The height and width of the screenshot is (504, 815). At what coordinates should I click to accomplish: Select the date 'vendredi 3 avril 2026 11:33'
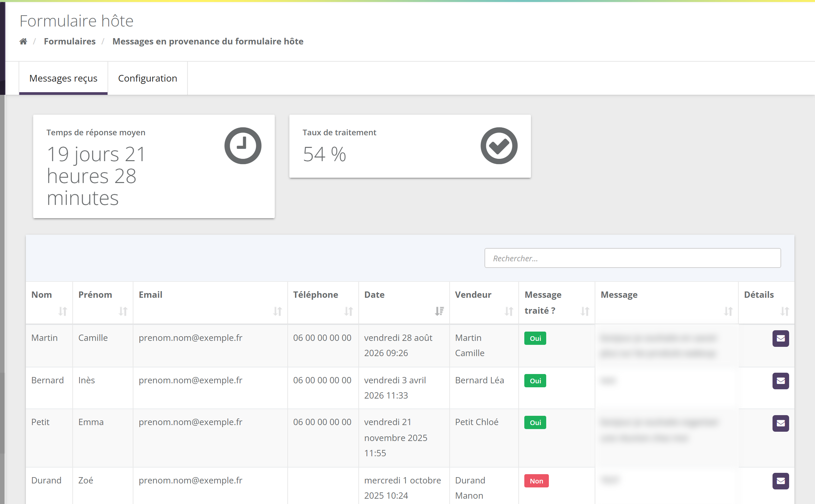pyautogui.click(x=395, y=388)
